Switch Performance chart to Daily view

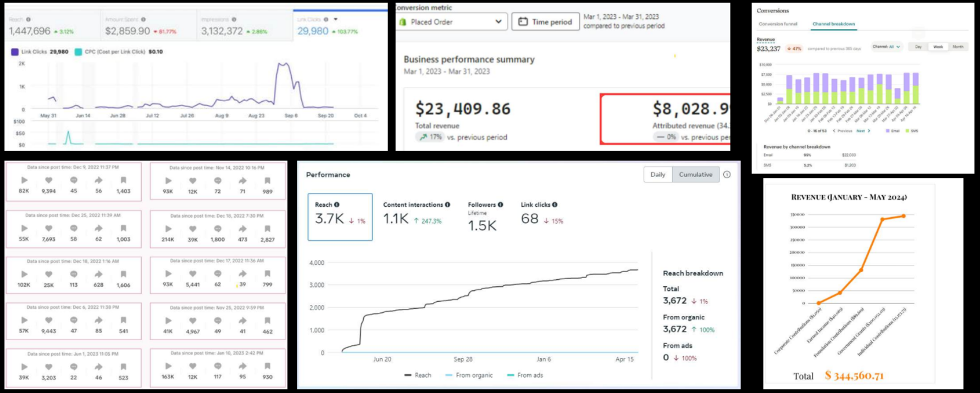[x=658, y=175]
